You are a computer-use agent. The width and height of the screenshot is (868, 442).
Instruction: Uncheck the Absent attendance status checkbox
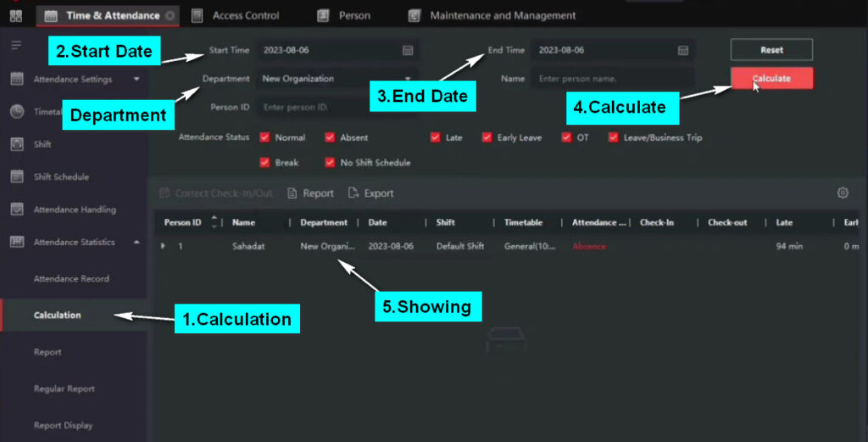330,137
